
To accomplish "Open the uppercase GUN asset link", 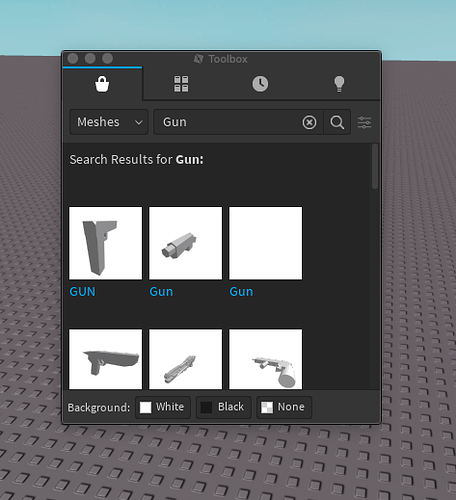I will pyautogui.click(x=82, y=292).
